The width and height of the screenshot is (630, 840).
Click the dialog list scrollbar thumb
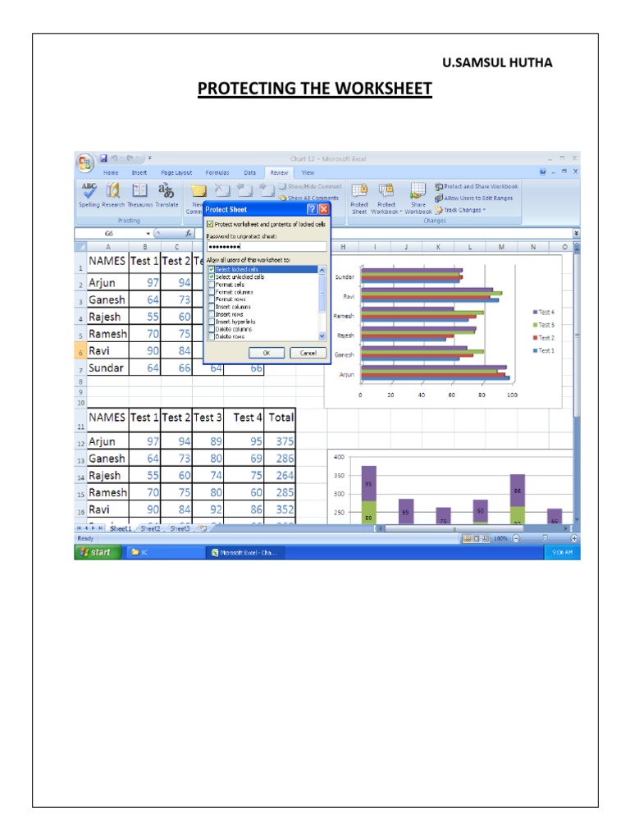pos(322,294)
